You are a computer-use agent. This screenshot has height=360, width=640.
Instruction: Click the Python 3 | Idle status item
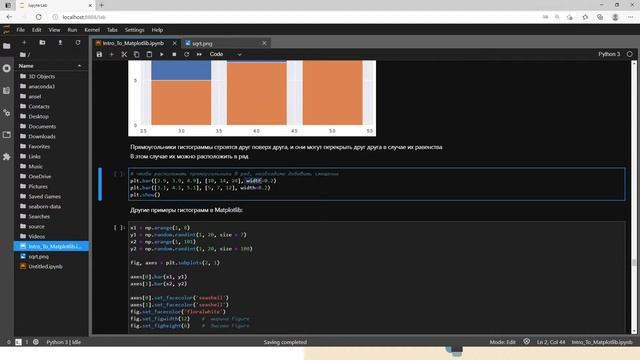pyautogui.click(x=63, y=342)
